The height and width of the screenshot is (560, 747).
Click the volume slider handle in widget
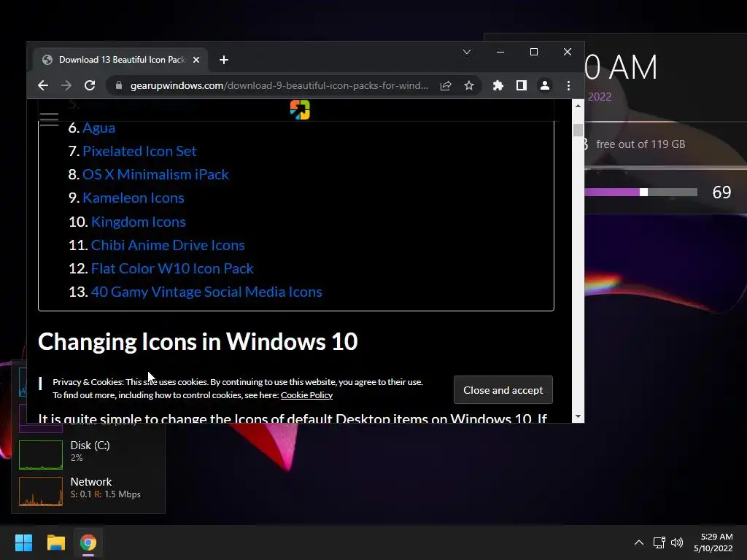[643, 192]
